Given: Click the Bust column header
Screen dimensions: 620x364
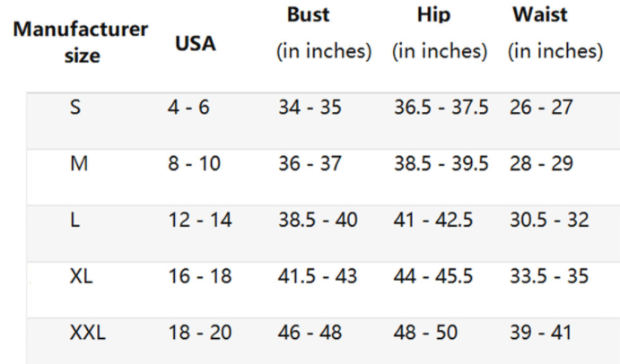Looking at the screenshot, I should coord(309,16).
